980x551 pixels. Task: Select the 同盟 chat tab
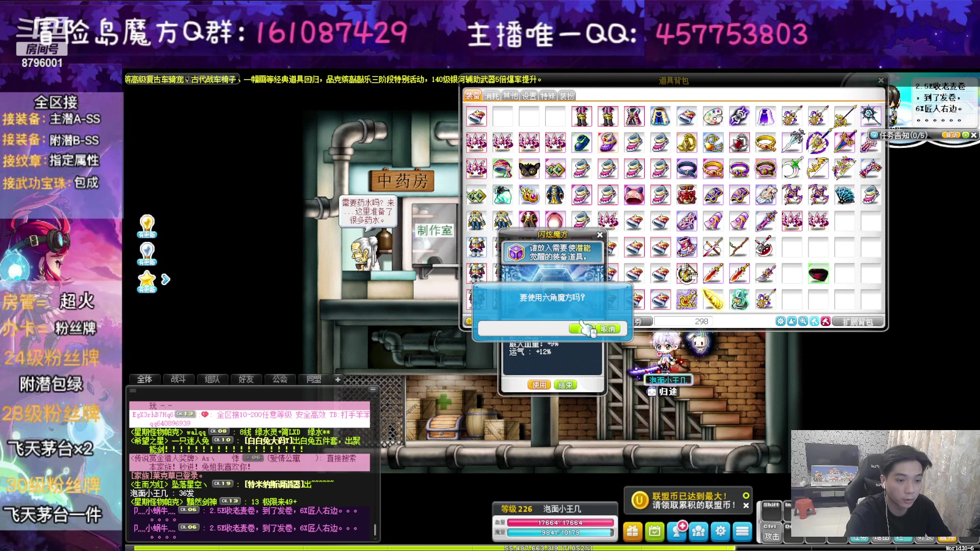pos(313,379)
